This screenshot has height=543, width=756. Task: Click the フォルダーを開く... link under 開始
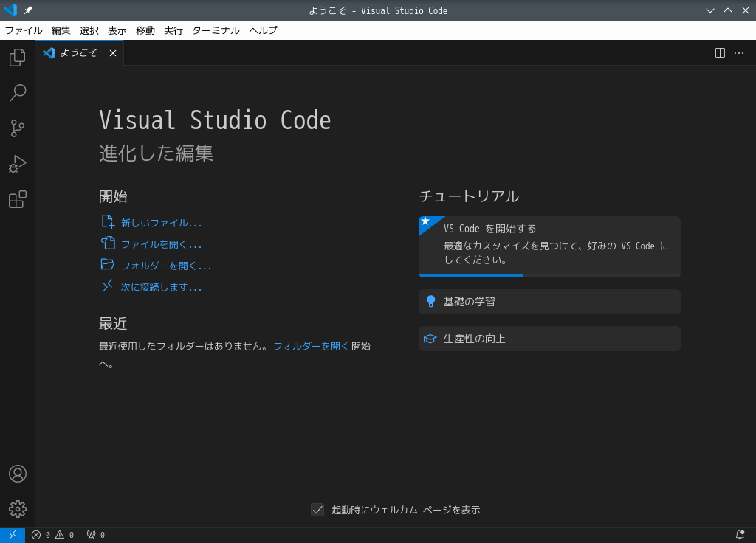tap(166, 266)
